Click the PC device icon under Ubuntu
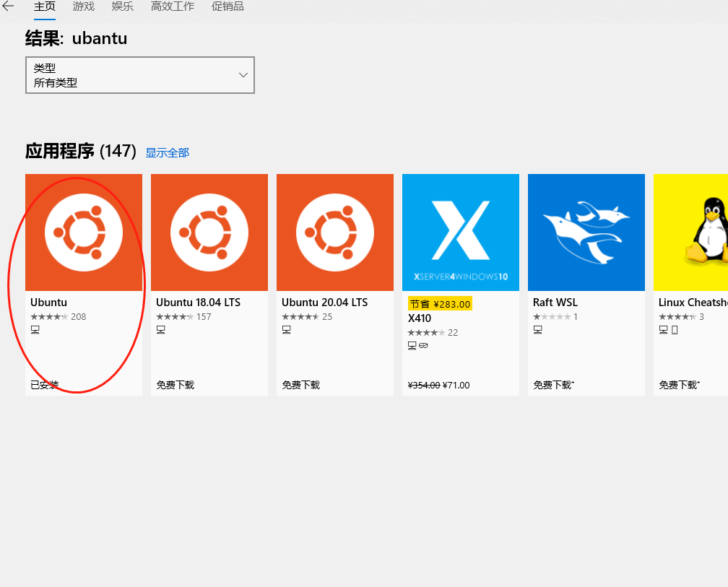 35,330
